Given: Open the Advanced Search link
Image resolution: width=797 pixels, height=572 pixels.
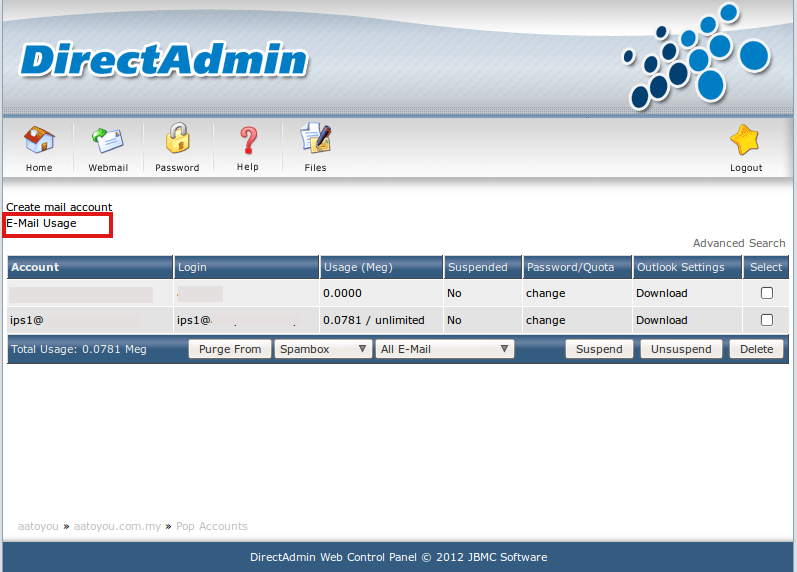Looking at the screenshot, I should click(739, 243).
